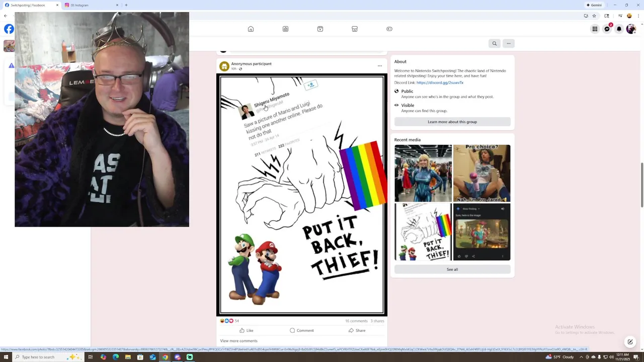Click the Anonymous participant avatar icon

point(224,66)
